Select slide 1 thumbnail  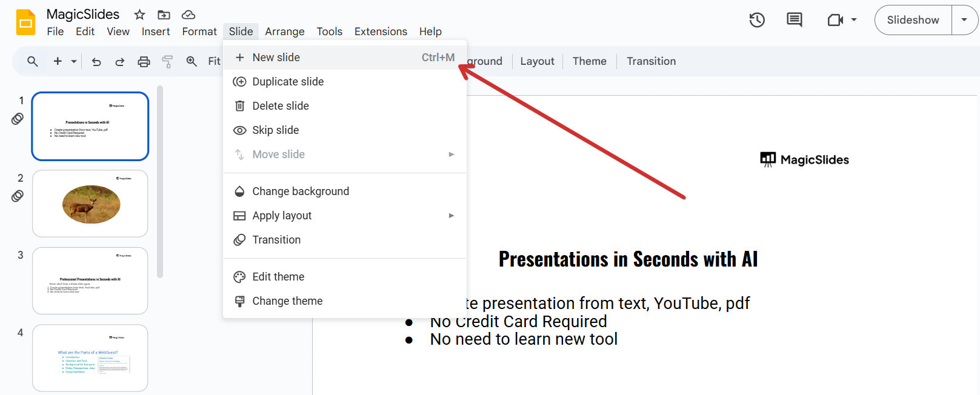click(90, 126)
